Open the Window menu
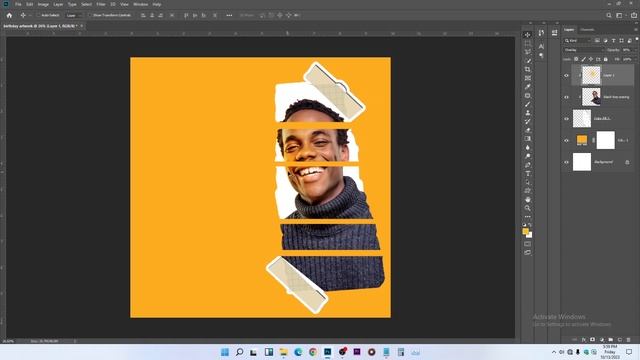The height and width of the screenshot is (360, 640). tap(140, 4)
